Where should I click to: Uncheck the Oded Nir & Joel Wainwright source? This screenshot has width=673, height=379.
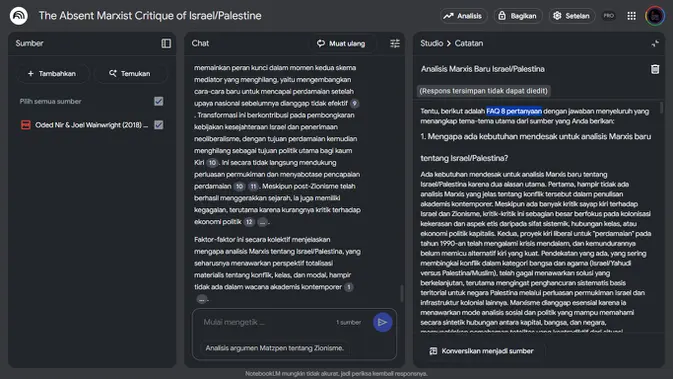159,125
